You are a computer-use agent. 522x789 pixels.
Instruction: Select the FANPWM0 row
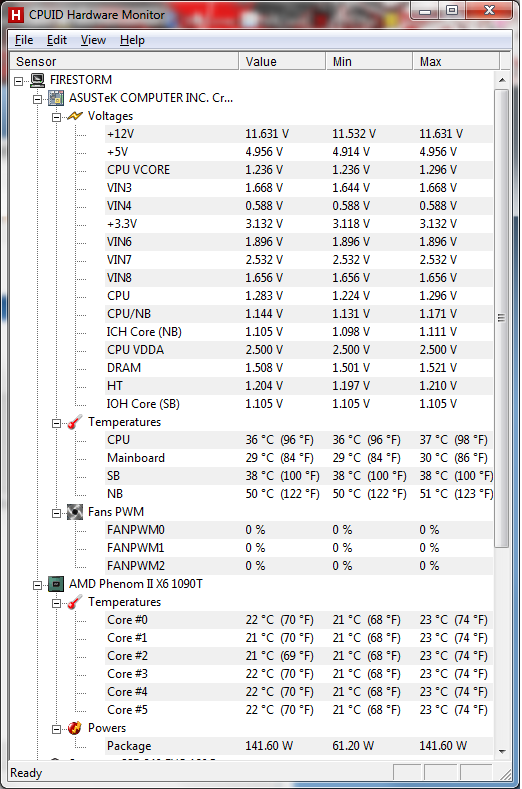(x=299, y=530)
